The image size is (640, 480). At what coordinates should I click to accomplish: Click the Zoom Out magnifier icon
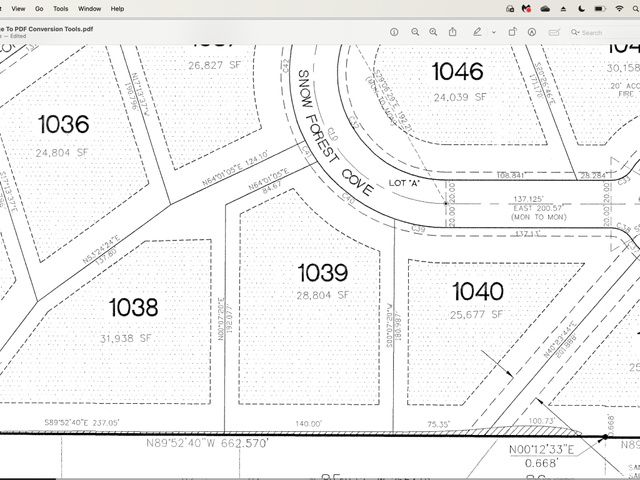(415, 32)
